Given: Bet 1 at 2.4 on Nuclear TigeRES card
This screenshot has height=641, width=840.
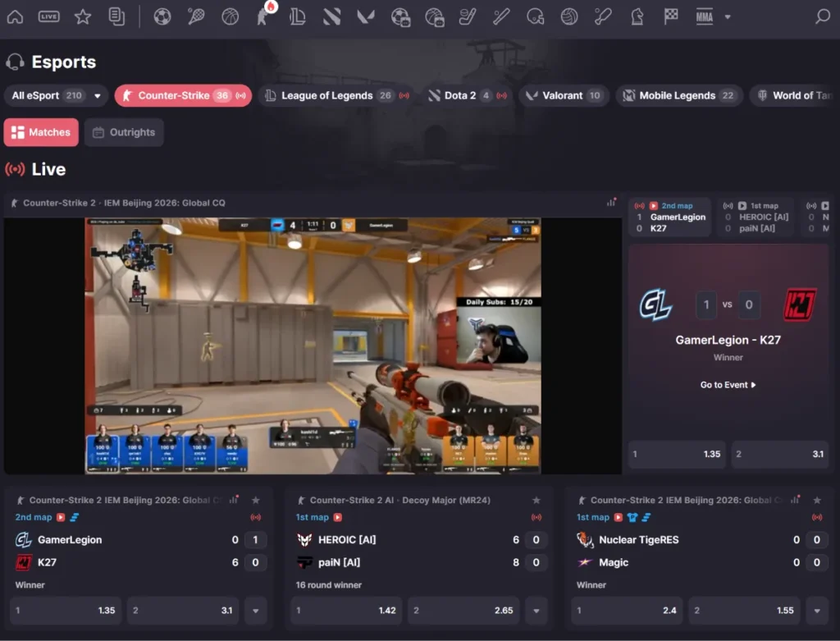Looking at the screenshot, I should [628, 611].
